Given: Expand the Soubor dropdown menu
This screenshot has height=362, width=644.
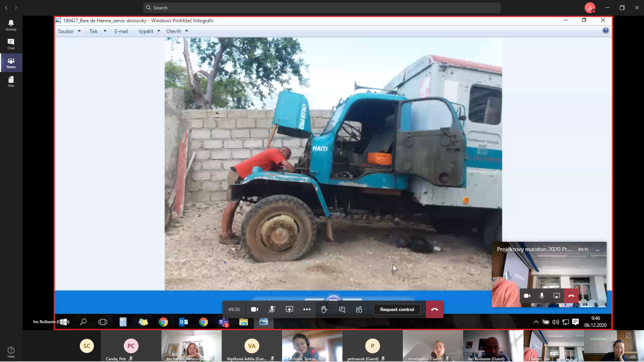Looking at the screenshot, I should tap(69, 31).
